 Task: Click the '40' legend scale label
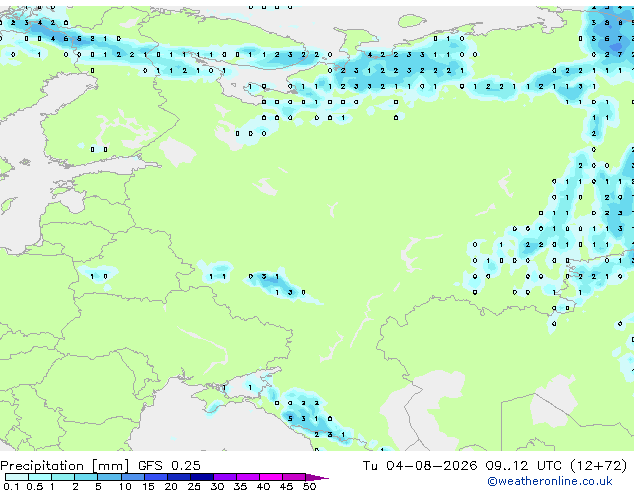(263, 486)
